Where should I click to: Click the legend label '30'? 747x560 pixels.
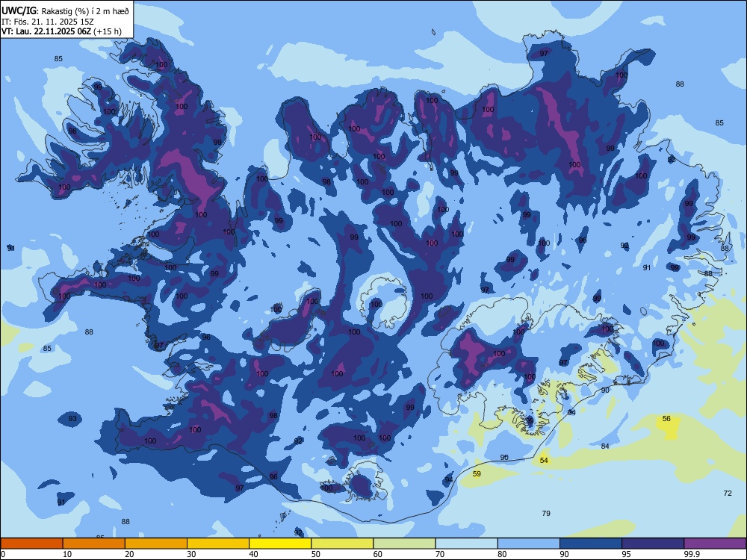tap(191, 554)
